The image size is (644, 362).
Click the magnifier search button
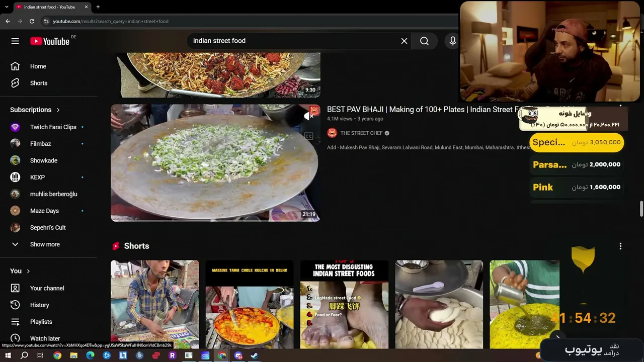pos(424,41)
